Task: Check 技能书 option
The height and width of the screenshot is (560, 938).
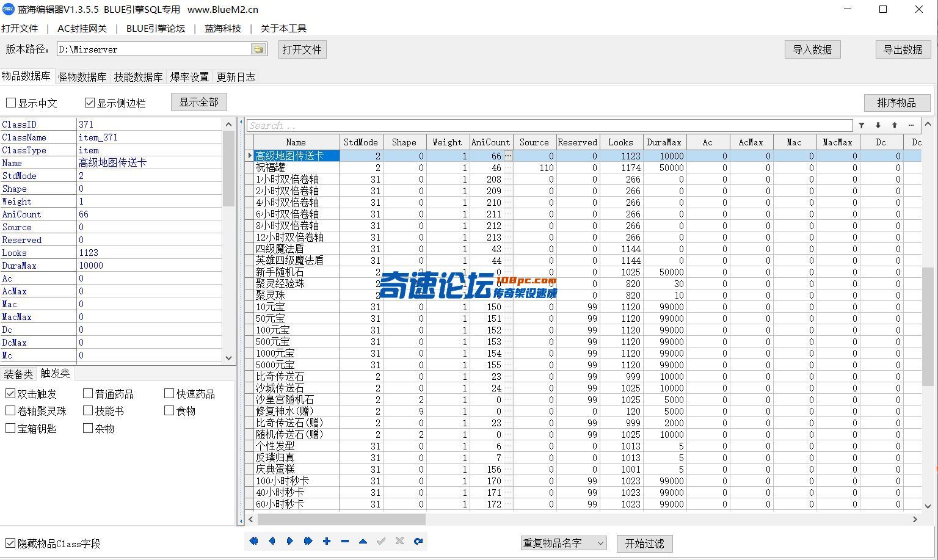Action: pyautogui.click(x=88, y=410)
